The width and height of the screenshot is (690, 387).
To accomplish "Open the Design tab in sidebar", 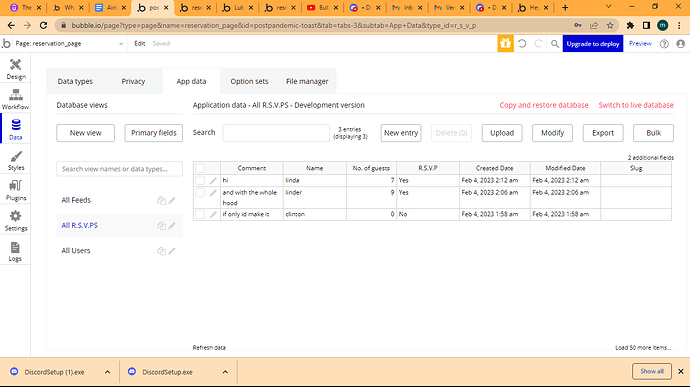I will (x=15, y=69).
